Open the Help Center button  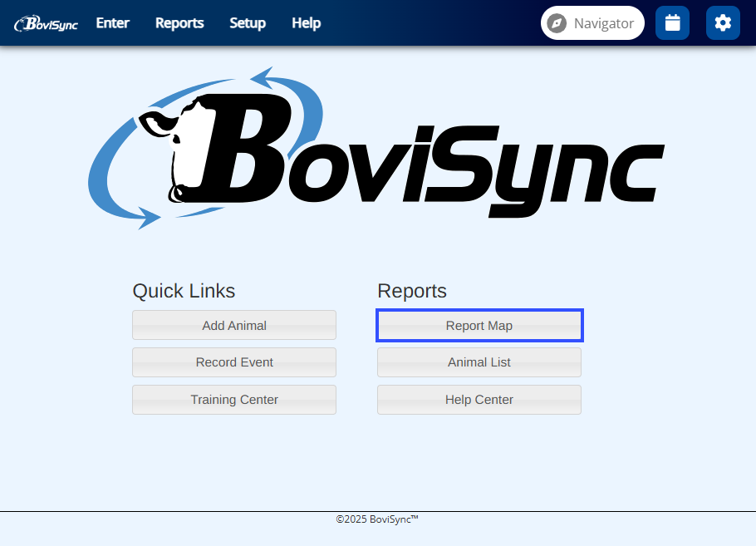pos(479,400)
